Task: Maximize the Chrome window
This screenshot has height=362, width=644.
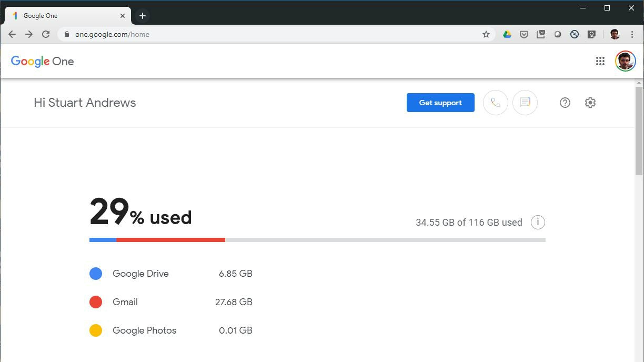Action: pos(607,8)
